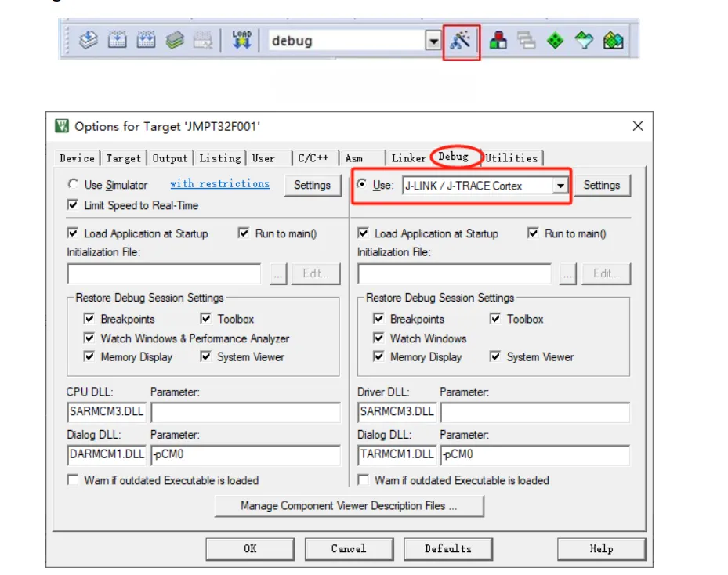Screen dimensions: 728x575
Task: Click simulator Initialization File input field
Action: click(165, 274)
